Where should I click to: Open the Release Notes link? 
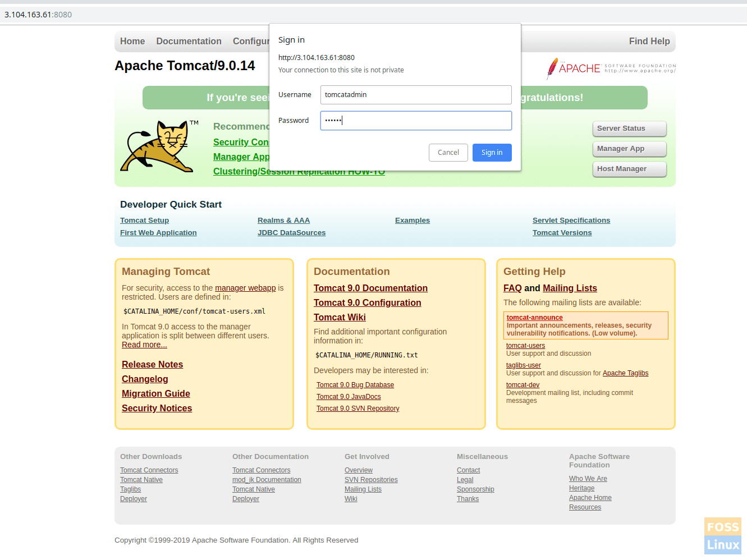click(152, 365)
